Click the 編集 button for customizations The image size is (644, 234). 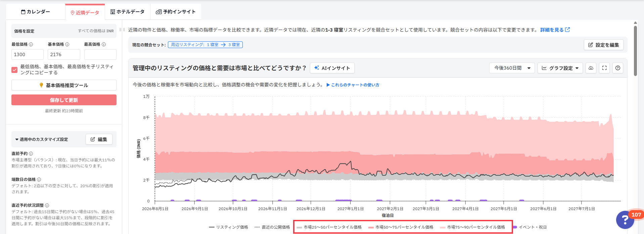(99, 139)
